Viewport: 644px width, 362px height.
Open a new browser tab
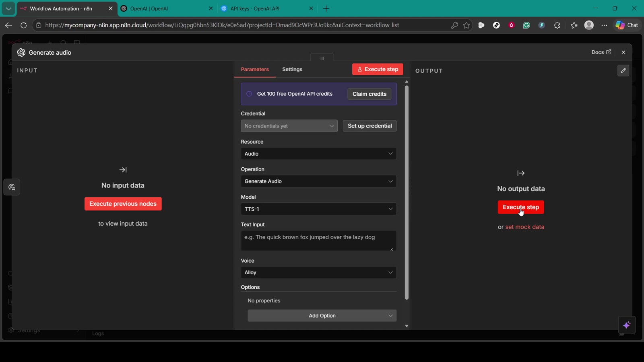pyautogui.click(x=326, y=8)
